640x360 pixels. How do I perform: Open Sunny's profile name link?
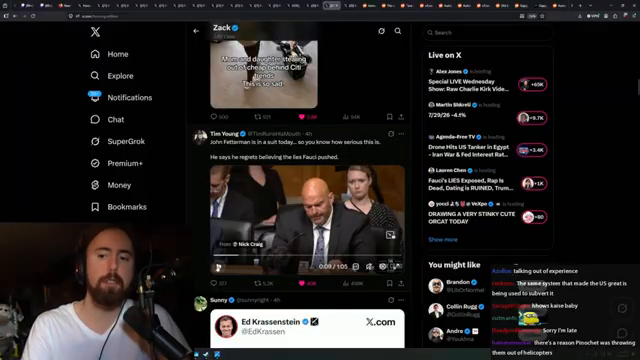[219, 300]
